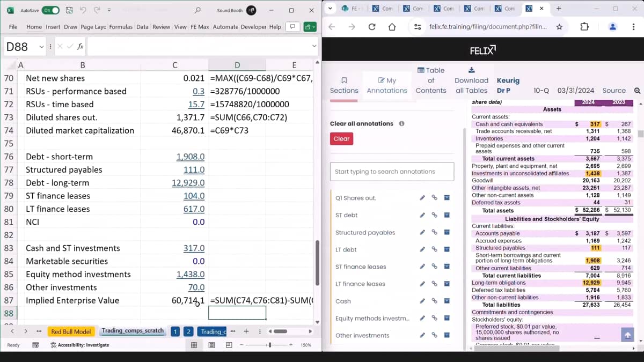Viewport: 644px width, 362px height.
Task: Open the Sections panel in Felix
Action: coord(344,85)
